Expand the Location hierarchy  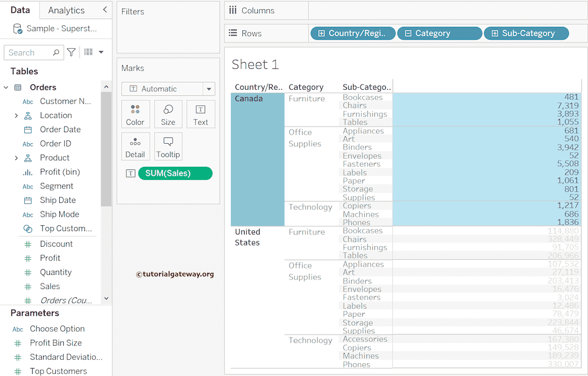pos(16,116)
